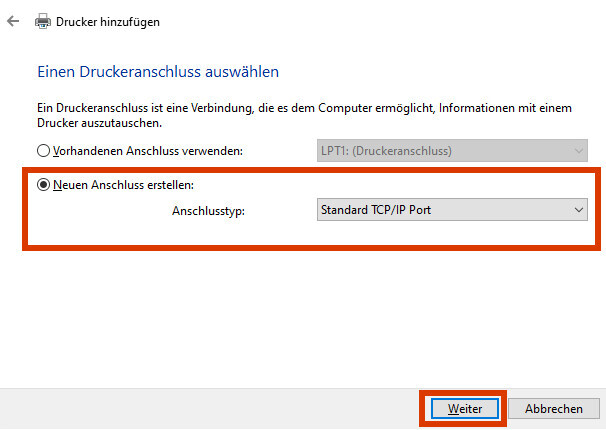This screenshot has height=430, width=606.
Task: Click the Drucker hinzufügen window title
Action: coord(108,22)
